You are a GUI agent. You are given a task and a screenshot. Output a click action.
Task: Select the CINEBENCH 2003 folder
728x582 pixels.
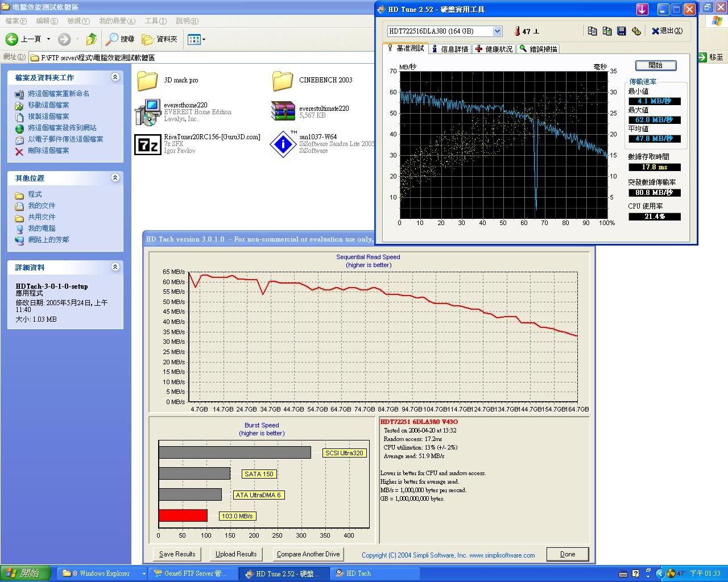click(x=283, y=80)
